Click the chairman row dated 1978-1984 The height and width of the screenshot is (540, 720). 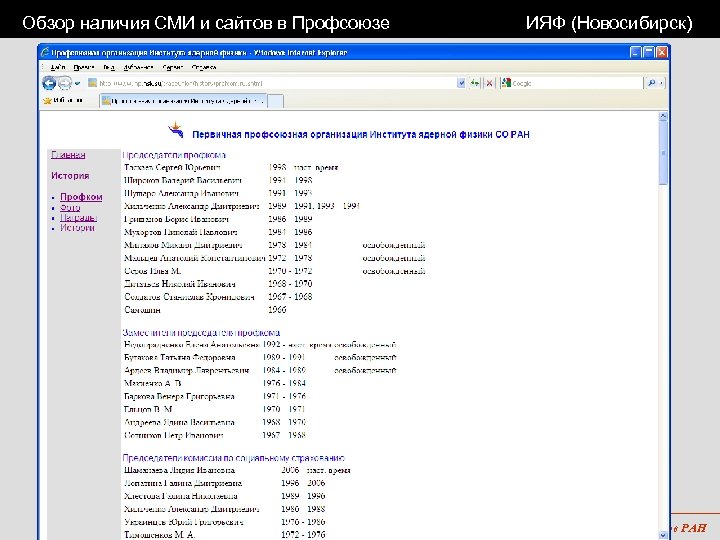coord(275,245)
